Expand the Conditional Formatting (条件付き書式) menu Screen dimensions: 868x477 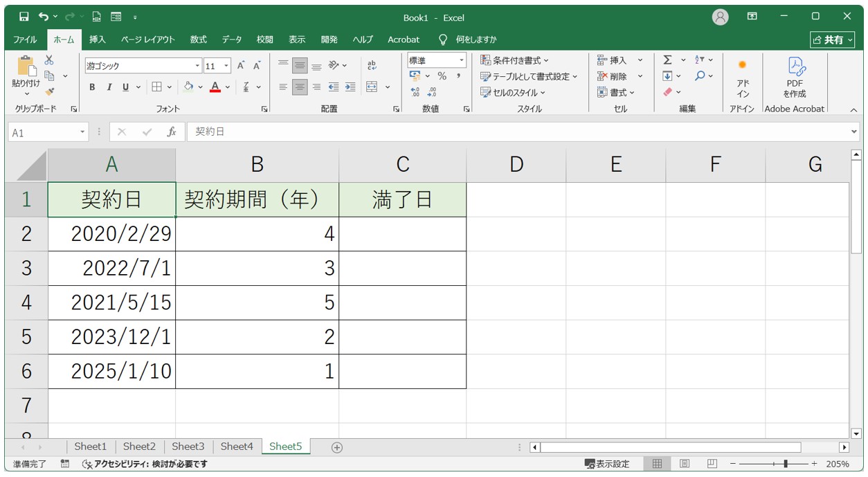click(x=514, y=60)
